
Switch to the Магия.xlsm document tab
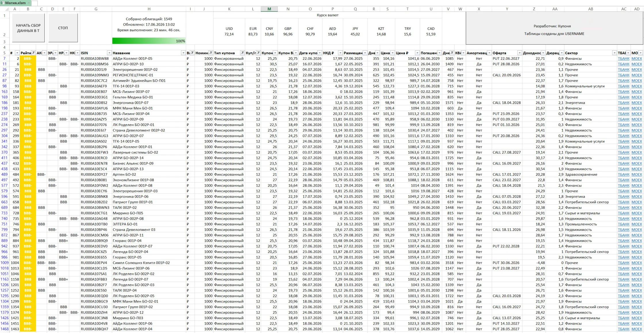tap(15, 3)
